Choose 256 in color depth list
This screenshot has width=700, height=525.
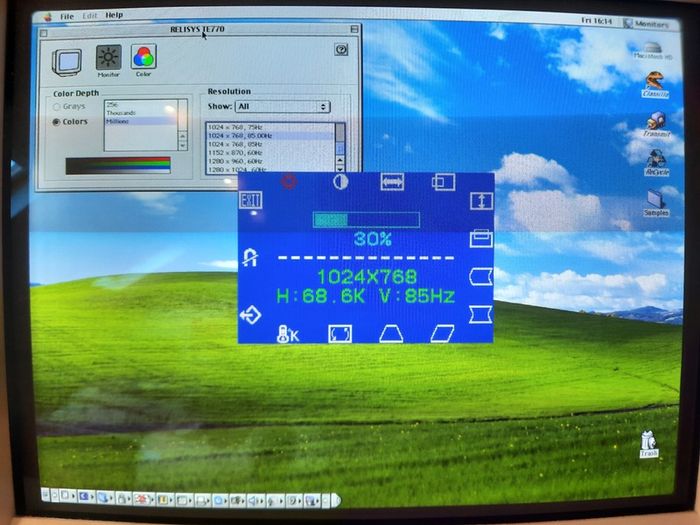[141, 105]
